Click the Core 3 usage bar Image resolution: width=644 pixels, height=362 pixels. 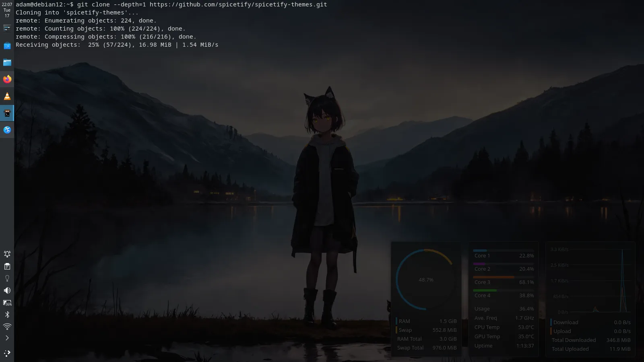click(x=504, y=277)
